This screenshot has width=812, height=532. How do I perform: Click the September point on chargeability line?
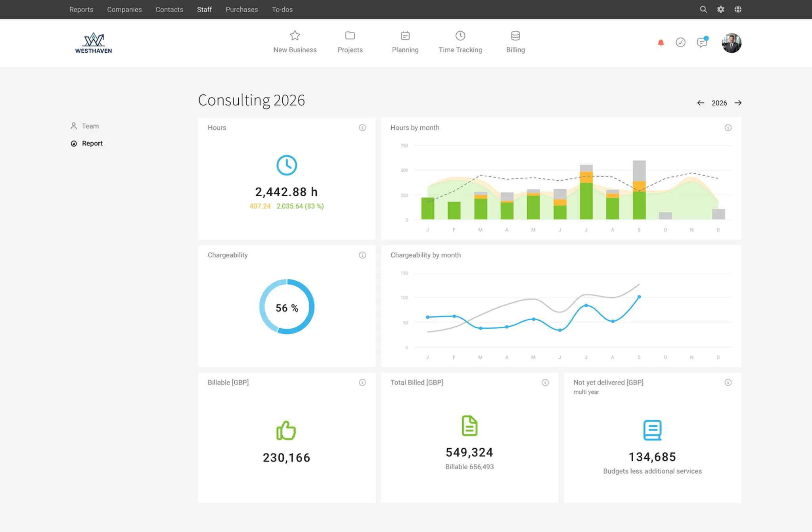pos(639,297)
